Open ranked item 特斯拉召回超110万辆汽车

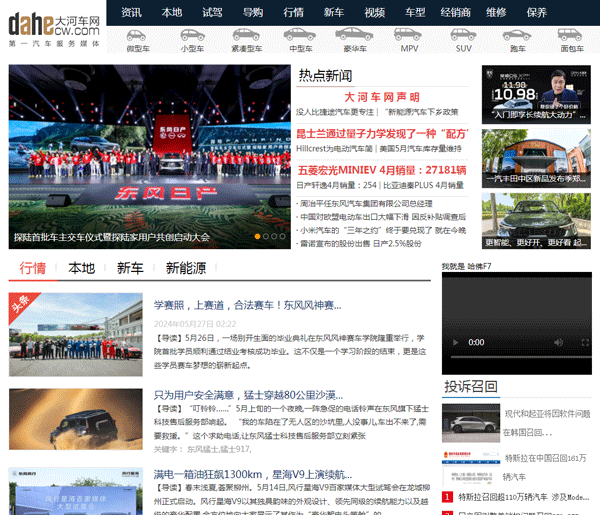523,497
